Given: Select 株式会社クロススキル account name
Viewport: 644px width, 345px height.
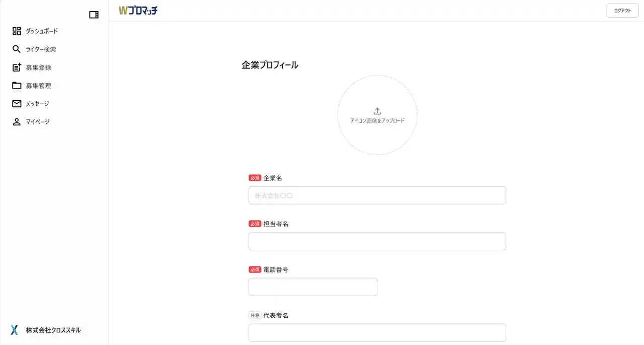Looking at the screenshot, I should pyautogui.click(x=53, y=330).
